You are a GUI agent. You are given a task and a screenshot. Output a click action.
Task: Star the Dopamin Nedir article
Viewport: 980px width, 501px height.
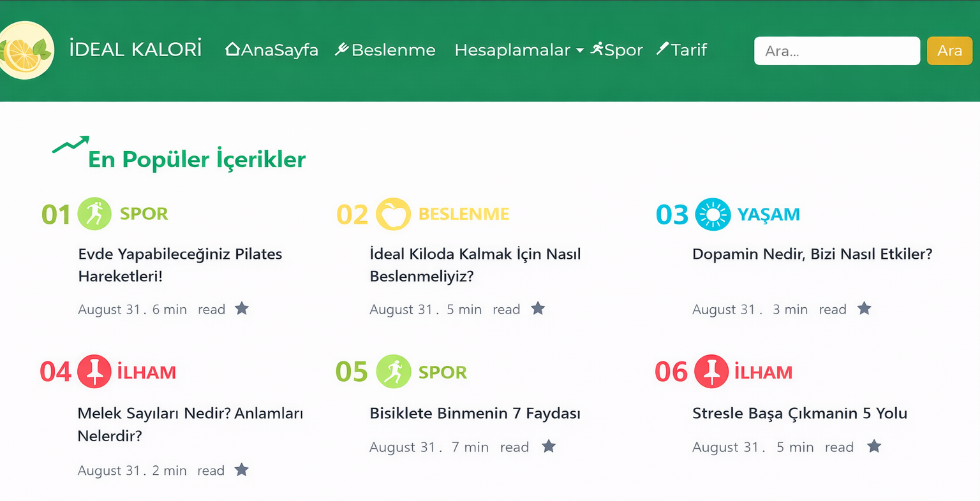(x=865, y=309)
